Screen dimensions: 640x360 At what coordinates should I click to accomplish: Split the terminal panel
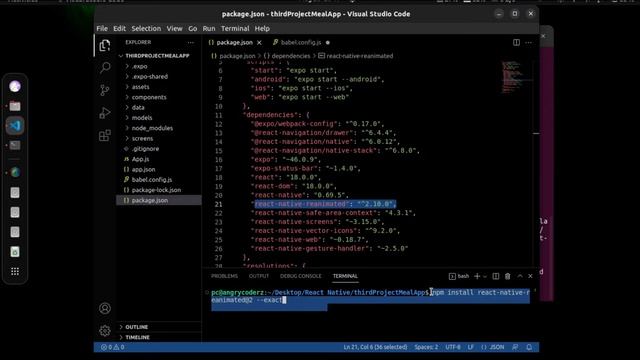[496, 276]
